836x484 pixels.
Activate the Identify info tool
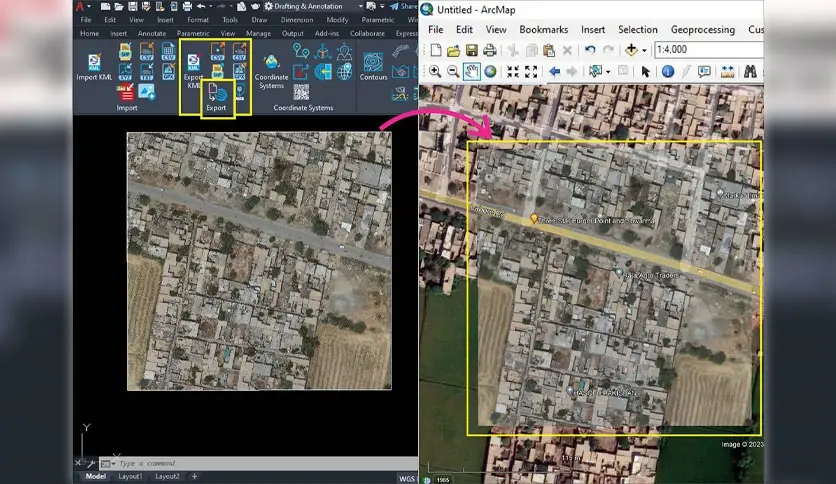click(668, 71)
